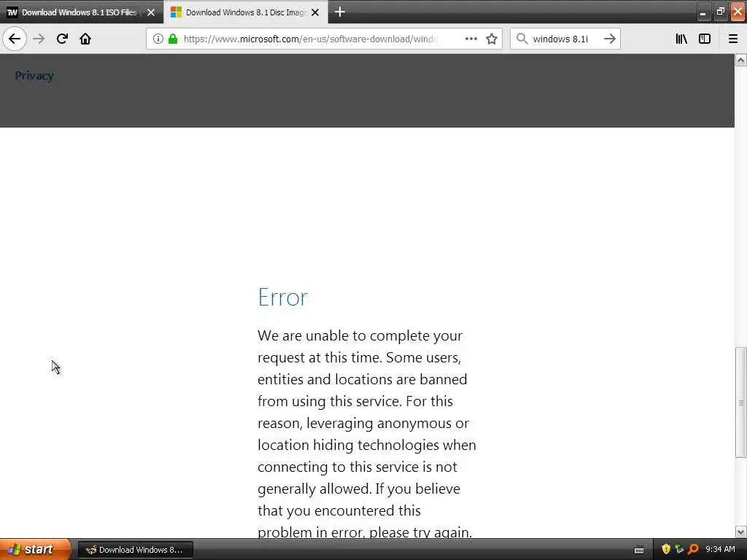Click the scrollbar down arrow
This screenshot has height=560, width=747.
click(740, 532)
